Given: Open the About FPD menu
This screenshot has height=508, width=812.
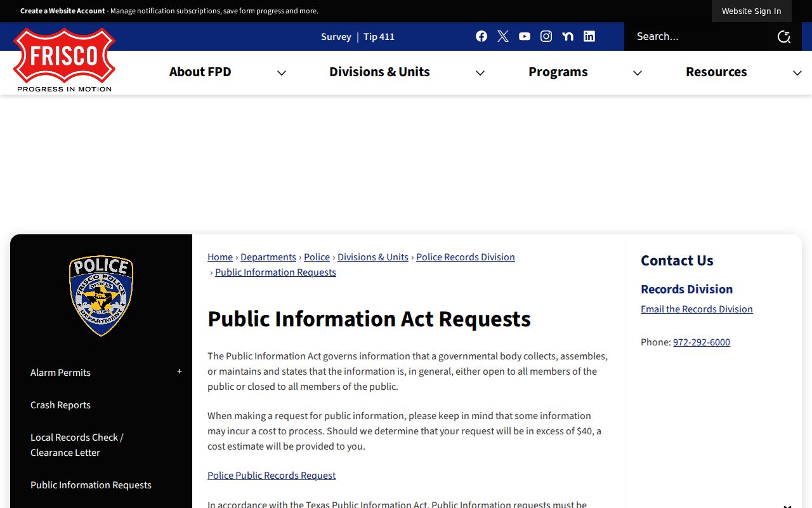Looking at the screenshot, I should pyautogui.click(x=200, y=72).
